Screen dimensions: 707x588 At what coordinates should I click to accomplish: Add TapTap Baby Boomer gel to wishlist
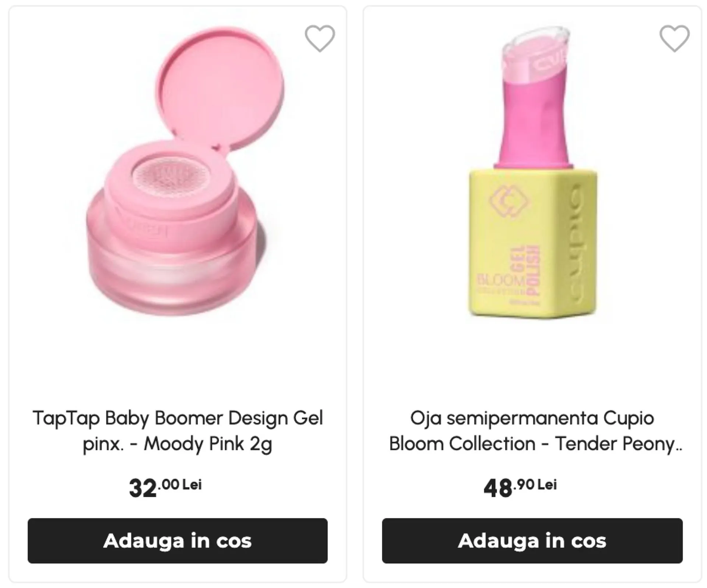[x=320, y=38]
